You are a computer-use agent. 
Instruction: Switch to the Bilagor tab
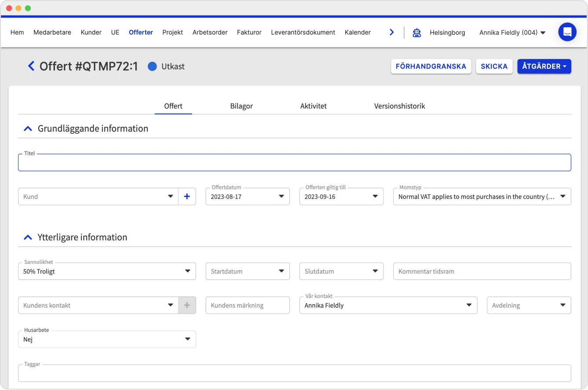tap(241, 106)
